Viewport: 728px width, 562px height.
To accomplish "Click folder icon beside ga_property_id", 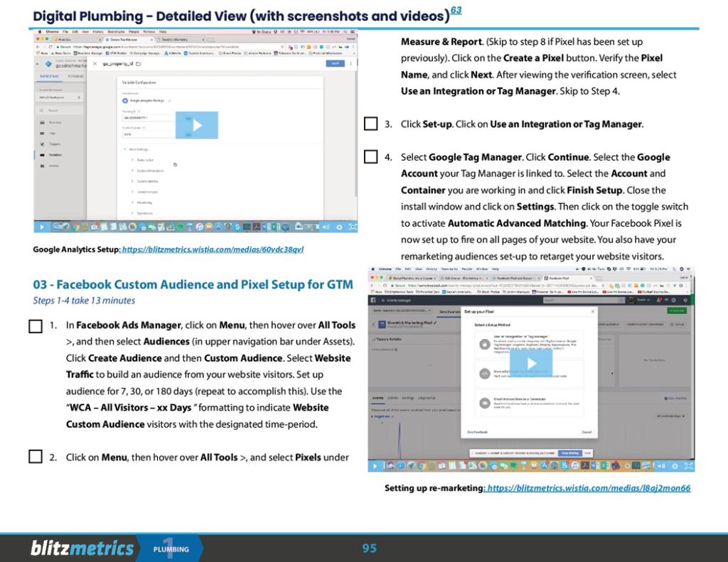I will click(139, 63).
